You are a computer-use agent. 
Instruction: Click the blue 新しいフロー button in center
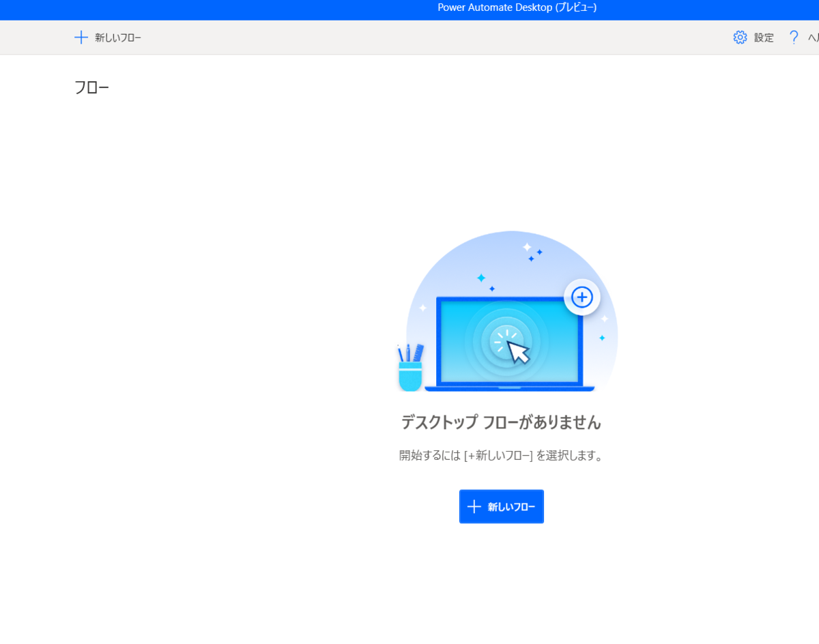[502, 507]
